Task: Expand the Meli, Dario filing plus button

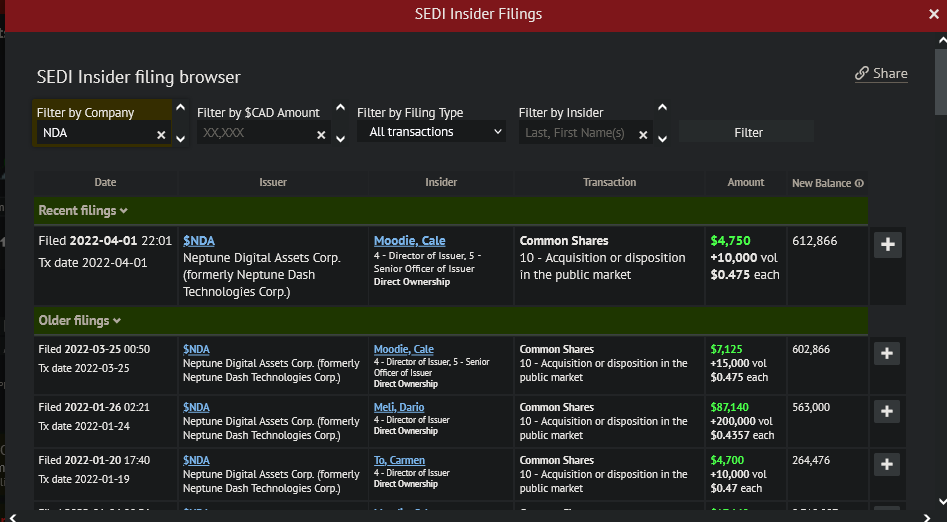Action: pyautogui.click(x=887, y=411)
